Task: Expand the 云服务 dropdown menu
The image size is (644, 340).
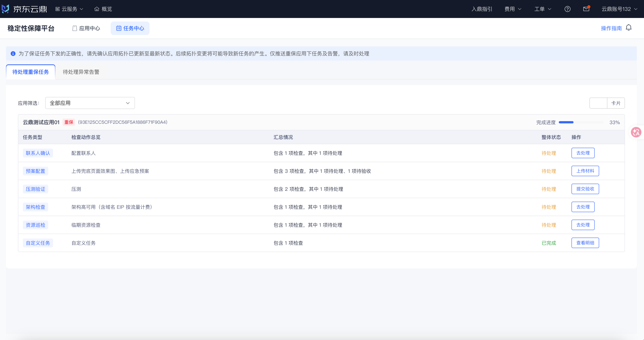Action: click(69, 9)
